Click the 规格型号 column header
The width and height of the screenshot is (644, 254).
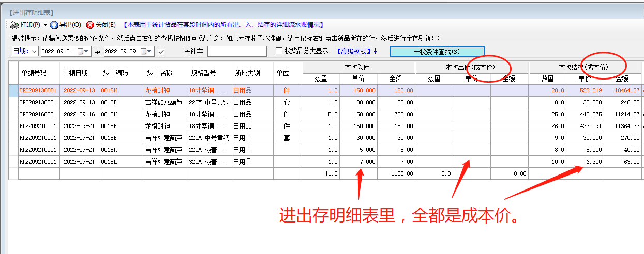click(x=203, y=73)
